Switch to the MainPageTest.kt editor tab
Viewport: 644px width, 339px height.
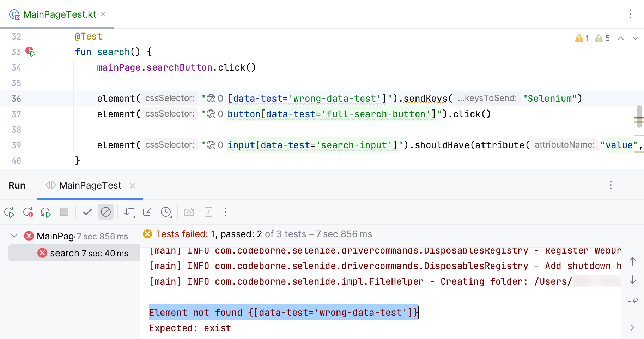(59, 14)
